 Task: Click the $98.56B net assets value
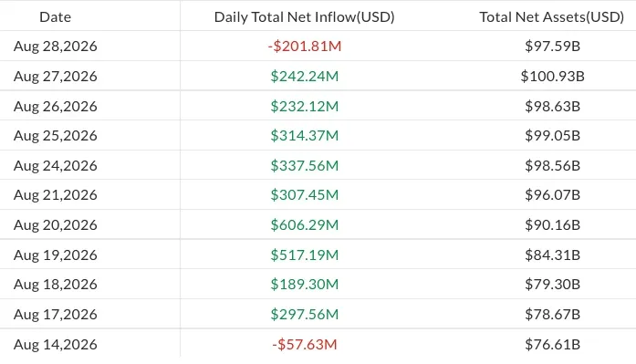tap(552, 165)
